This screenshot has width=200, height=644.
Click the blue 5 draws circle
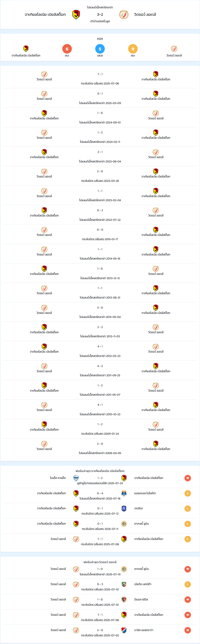[x=100, y=49]
